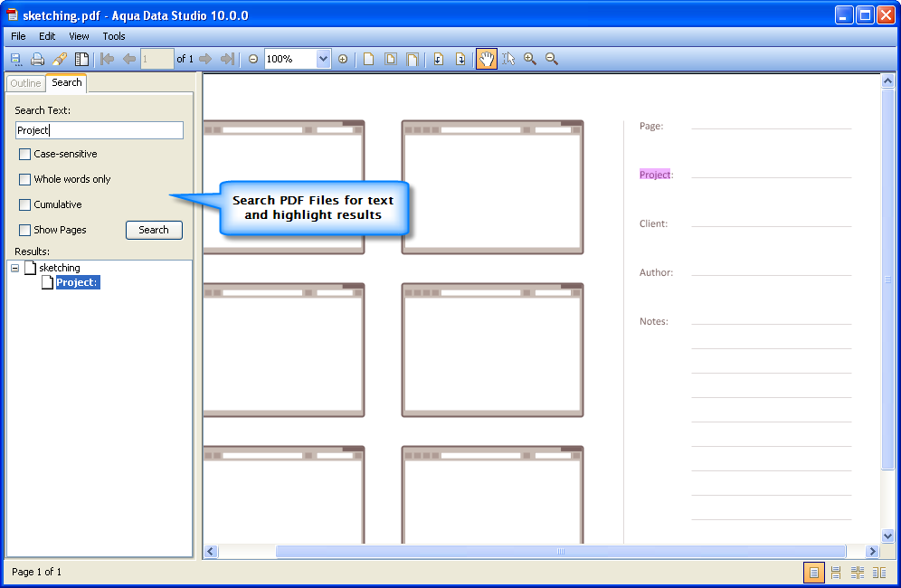Viewport: 901px width, 588px height.
Task: Minimize the Aqua Data Studio window
Action: click(x=843, y=15)
